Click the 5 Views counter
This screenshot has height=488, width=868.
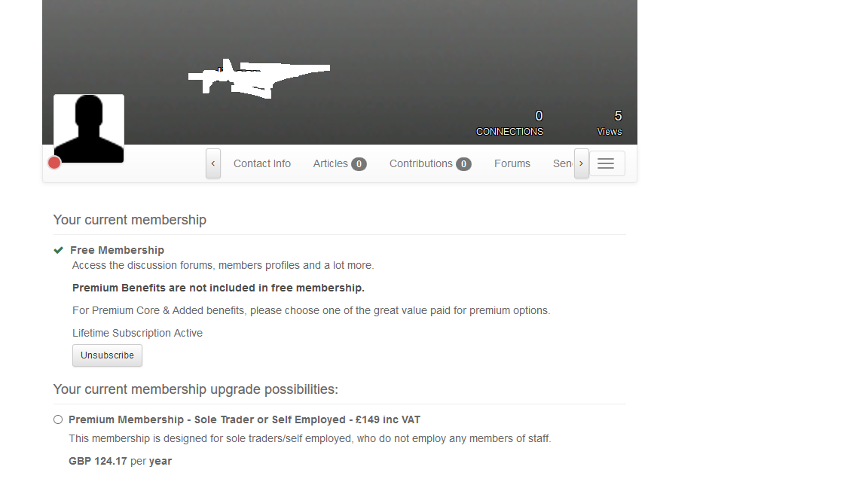coord(610,123)
